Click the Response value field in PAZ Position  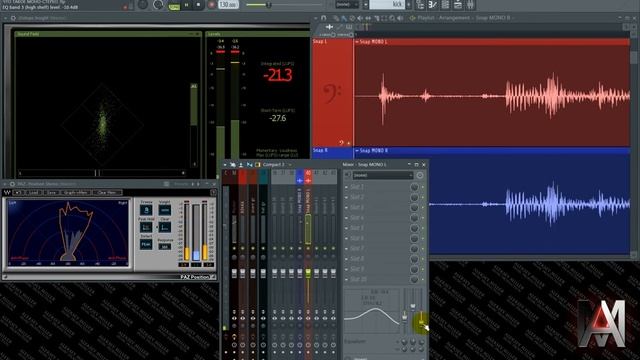[x=164, y=247]
